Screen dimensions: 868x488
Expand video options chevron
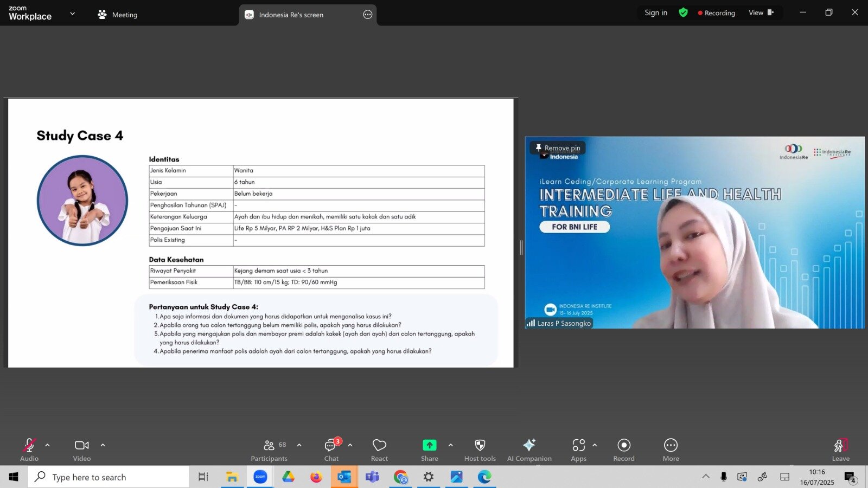103,445
